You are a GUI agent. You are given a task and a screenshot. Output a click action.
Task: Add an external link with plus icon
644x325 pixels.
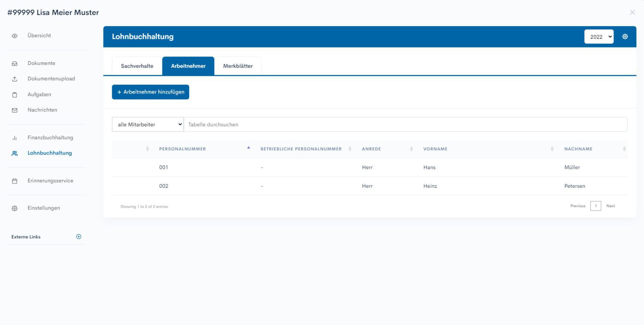tap(79, 237)
